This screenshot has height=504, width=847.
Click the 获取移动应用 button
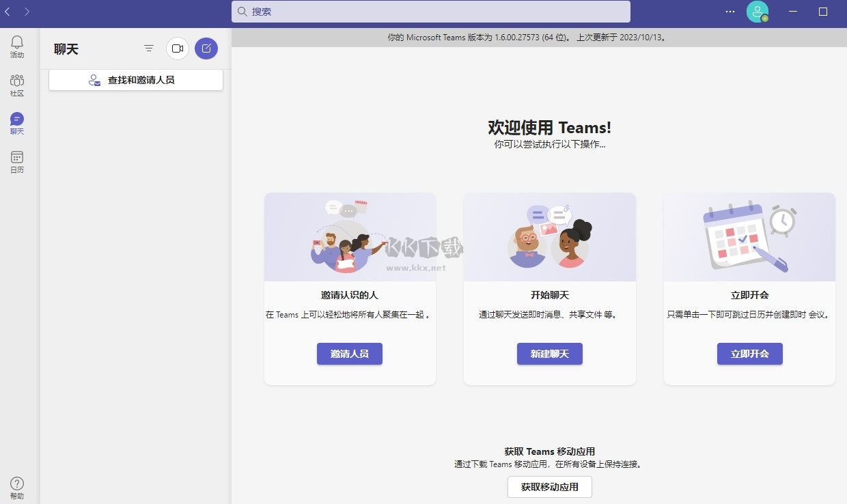[x=549, y=487]
